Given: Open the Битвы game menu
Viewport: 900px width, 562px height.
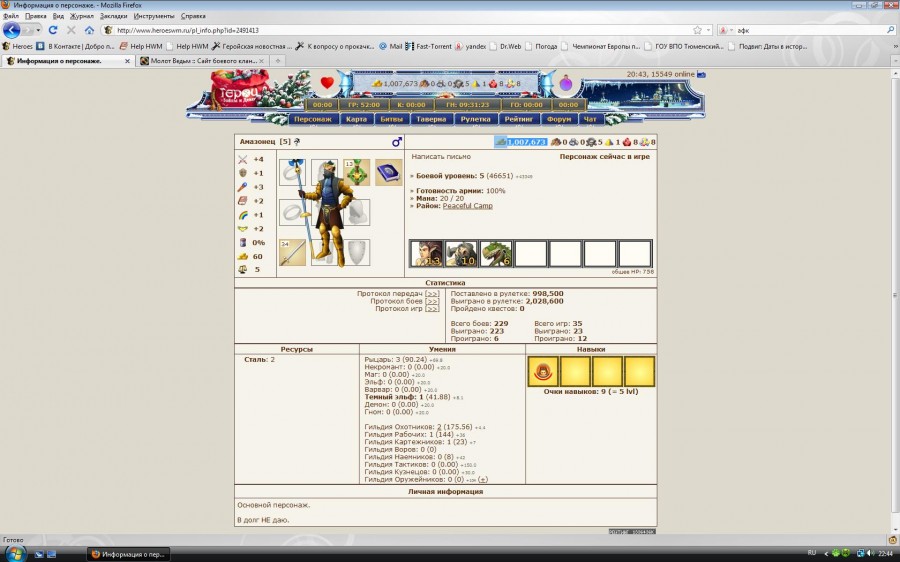Looking at the screenshot, I should 391,119.
